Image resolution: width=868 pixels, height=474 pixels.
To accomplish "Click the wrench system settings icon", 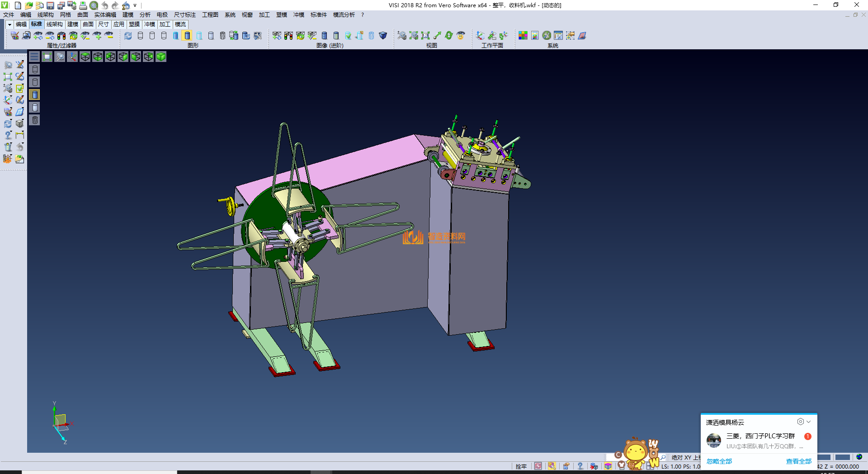I will coord(547,35).
